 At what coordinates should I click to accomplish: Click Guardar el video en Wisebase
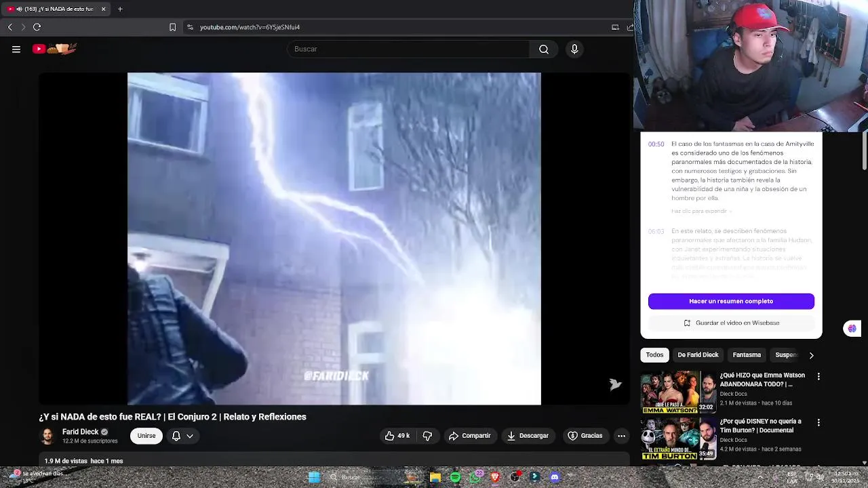point(731,323)
